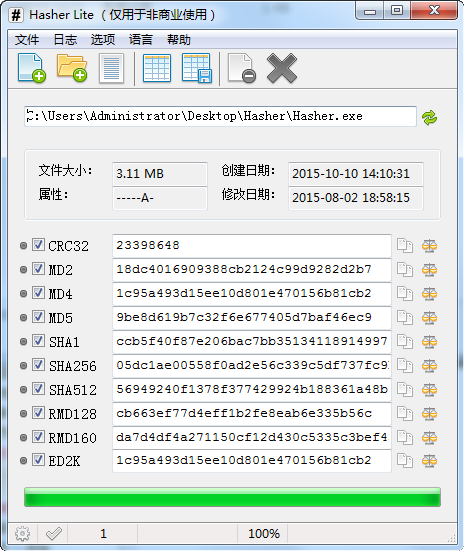Open the log document toolbar icon
465x552 pixels.
tap(111, 68)
